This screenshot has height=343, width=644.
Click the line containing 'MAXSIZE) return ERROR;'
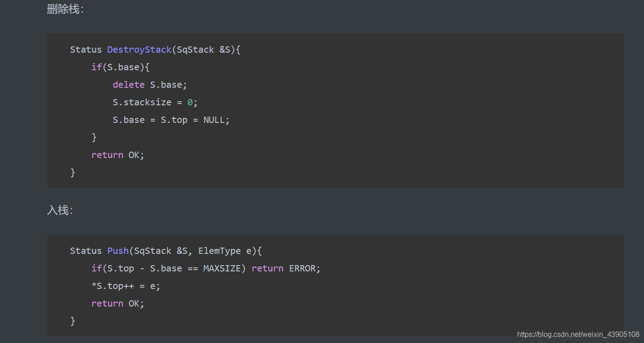pos(206,268)
